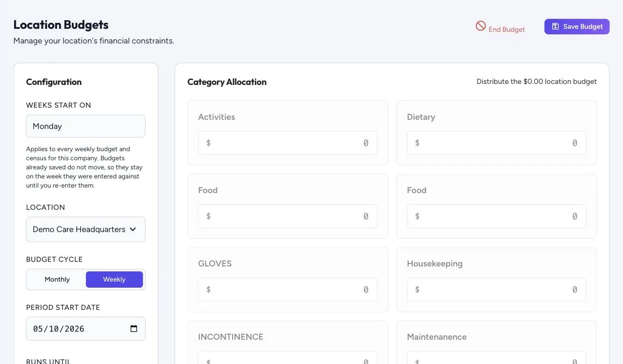Click the End Budget prohibition icon
Image resolution: width=623 pixels, height=364 pixels.
tap(480, 26)
